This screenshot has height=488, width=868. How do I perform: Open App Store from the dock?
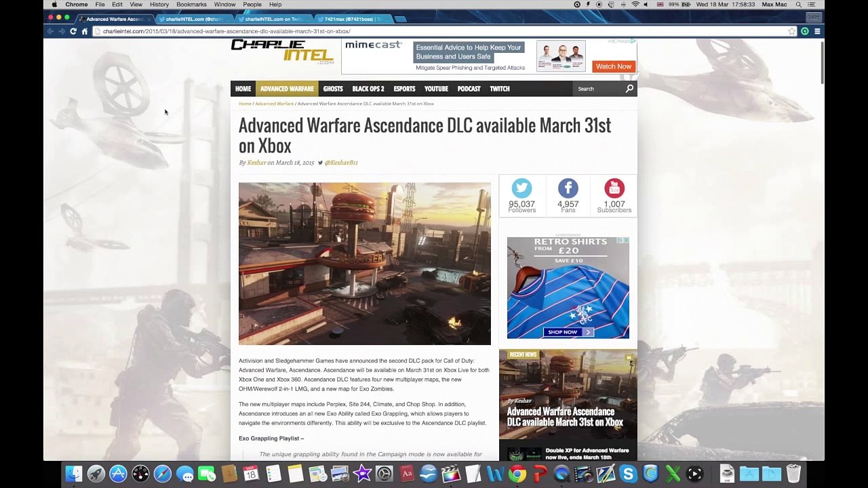[118, 474]
